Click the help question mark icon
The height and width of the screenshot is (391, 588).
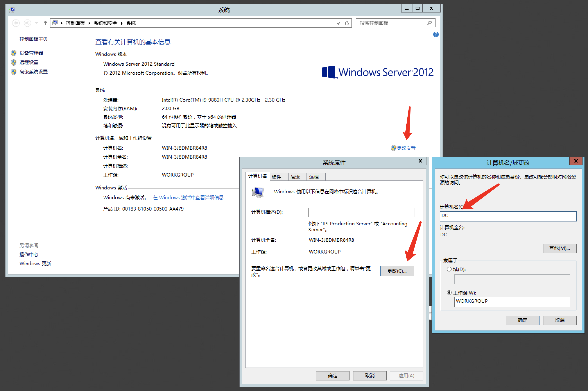(x=436, y=34)
